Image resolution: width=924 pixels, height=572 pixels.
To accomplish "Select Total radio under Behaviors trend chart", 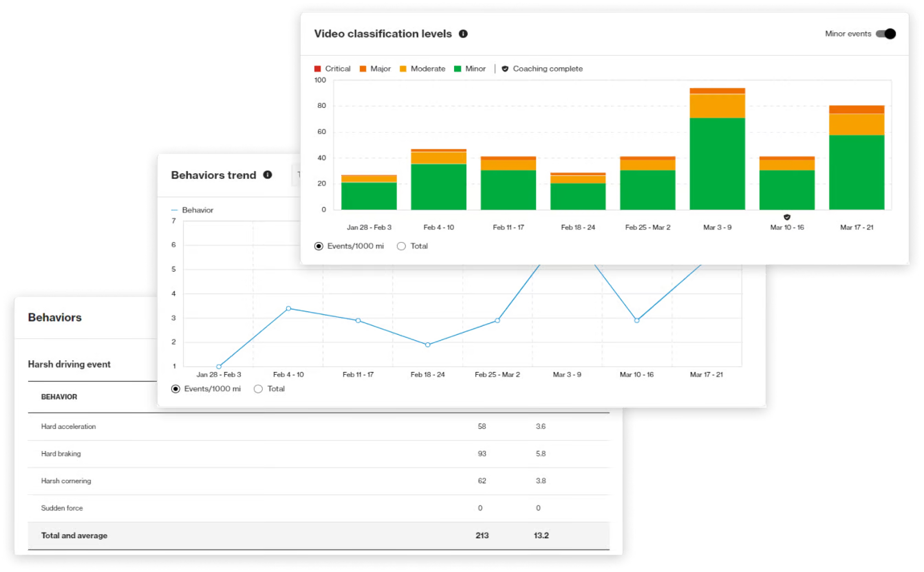I will click(258, 389).
